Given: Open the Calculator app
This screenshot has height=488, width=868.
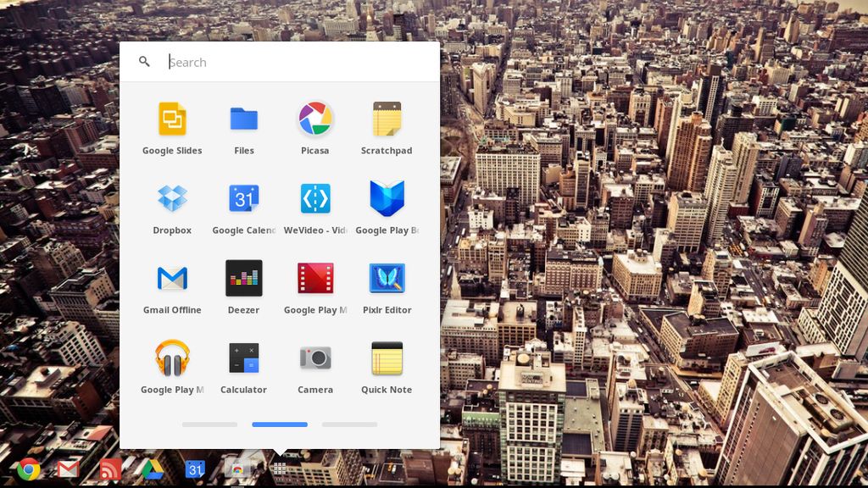Looking at the screenshot, I should tap(243, 358).
